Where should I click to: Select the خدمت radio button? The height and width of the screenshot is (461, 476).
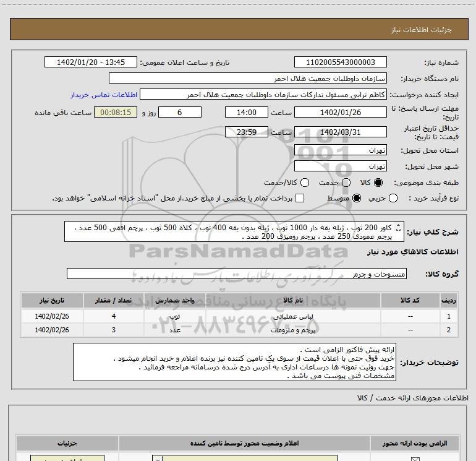346,183
